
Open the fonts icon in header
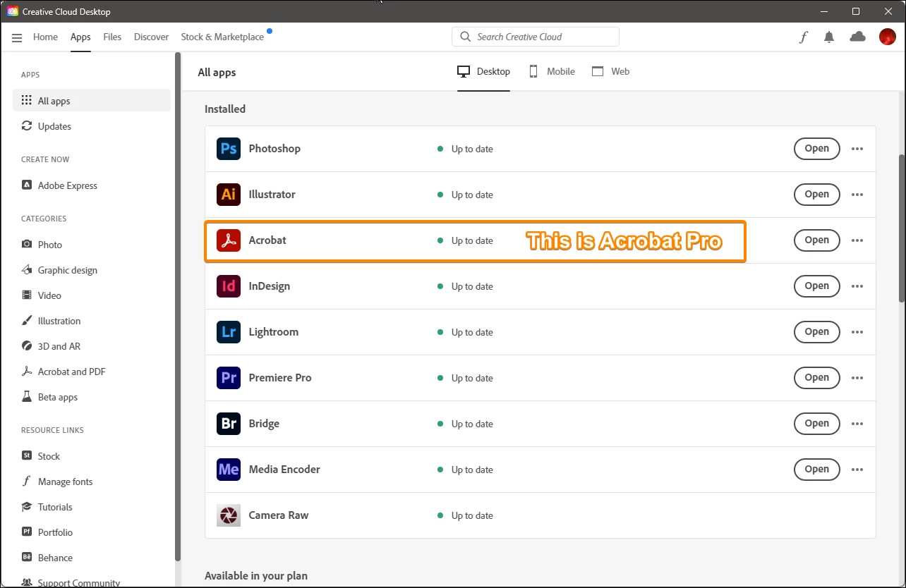[803, 37]
